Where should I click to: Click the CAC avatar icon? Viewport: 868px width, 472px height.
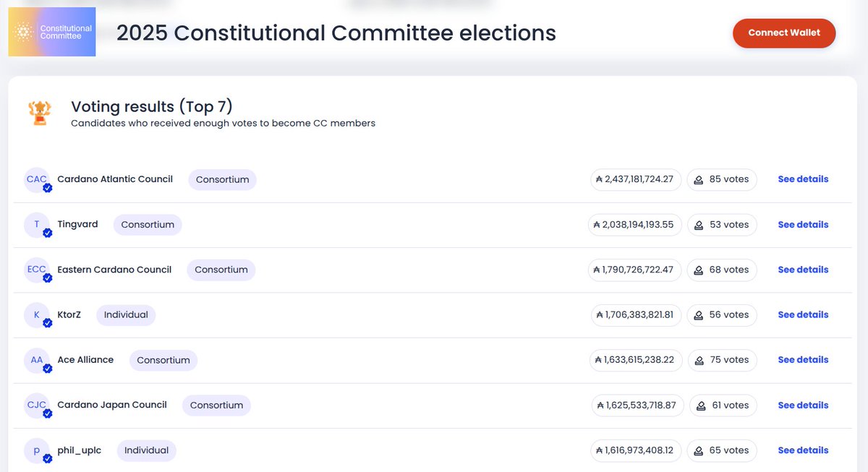[37, 179]
